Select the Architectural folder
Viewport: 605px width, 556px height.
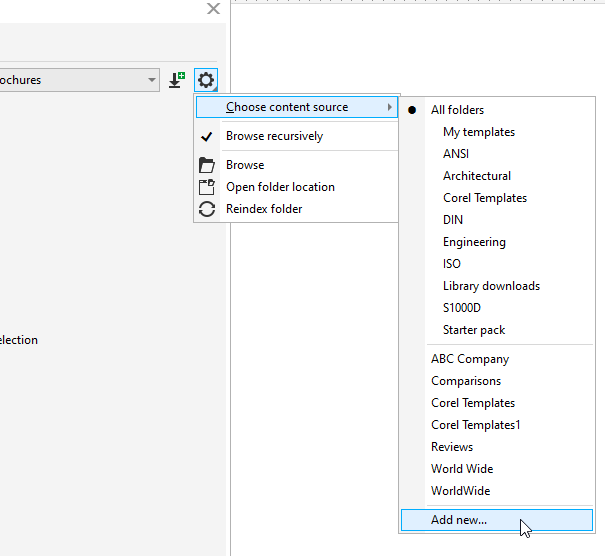(x=477, y=176)
